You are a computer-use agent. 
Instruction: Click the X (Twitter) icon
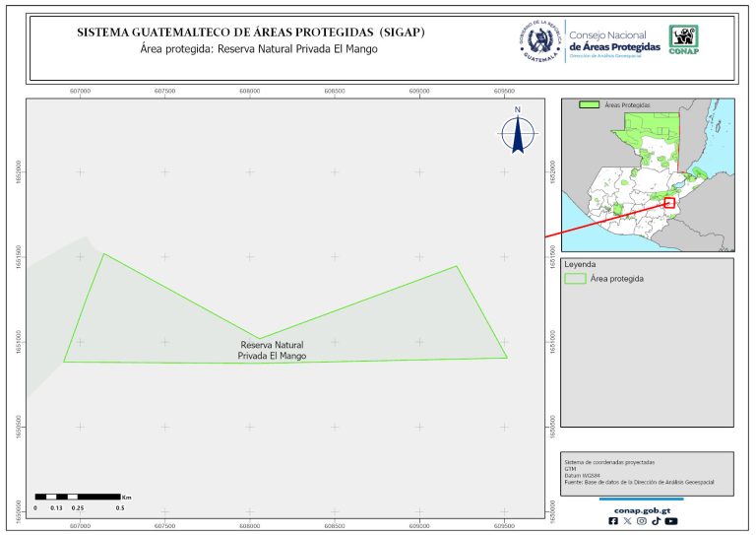(627, 521)
